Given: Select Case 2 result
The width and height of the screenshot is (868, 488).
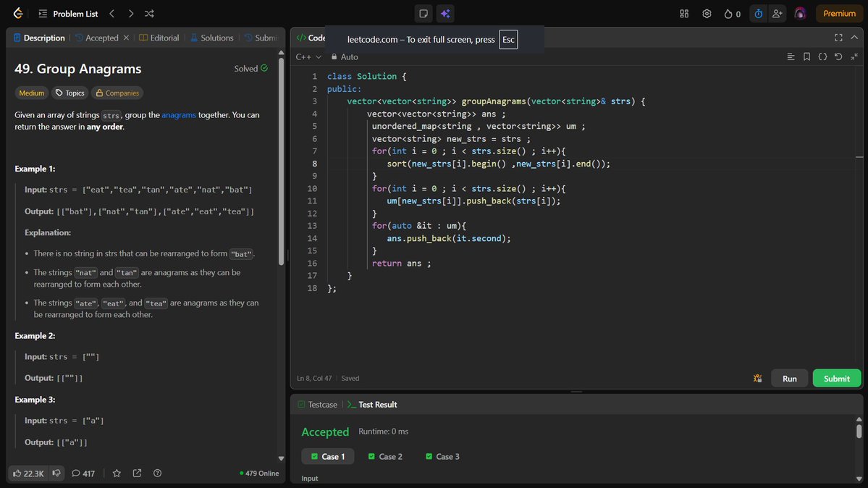Looking at the screenshot, I should tap(384, 456).
